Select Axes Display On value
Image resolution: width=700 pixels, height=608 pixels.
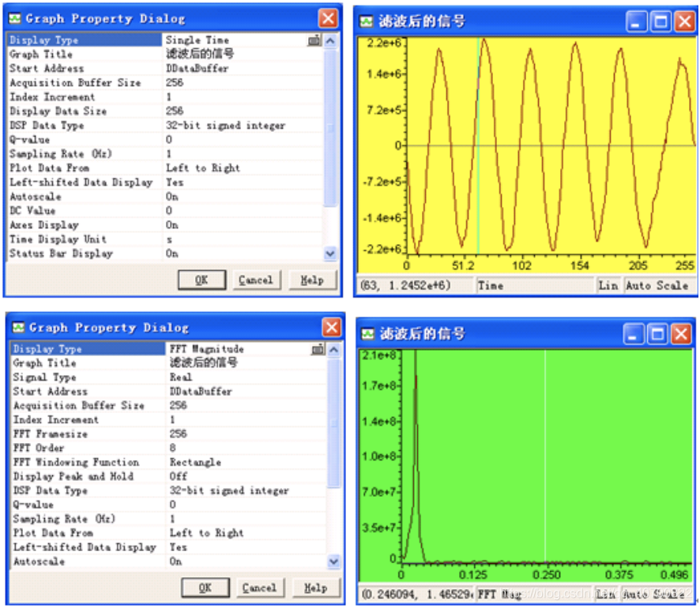[x=172, y=225]
